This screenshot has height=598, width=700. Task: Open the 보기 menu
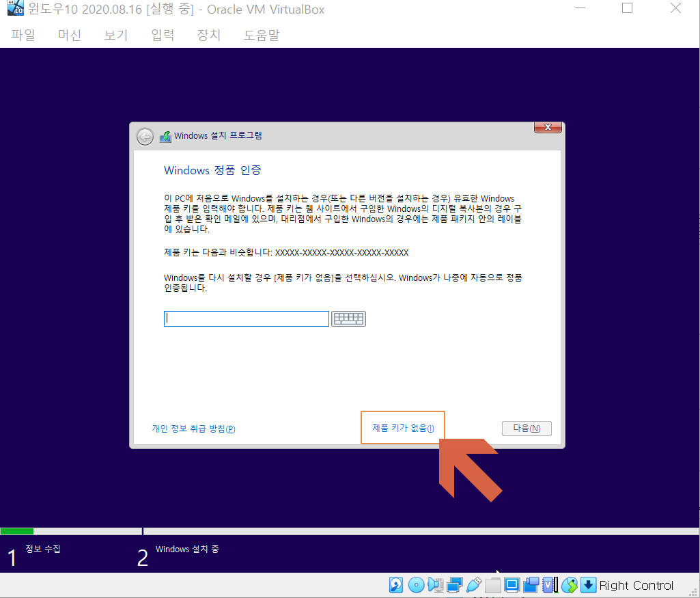click(116, 35)
